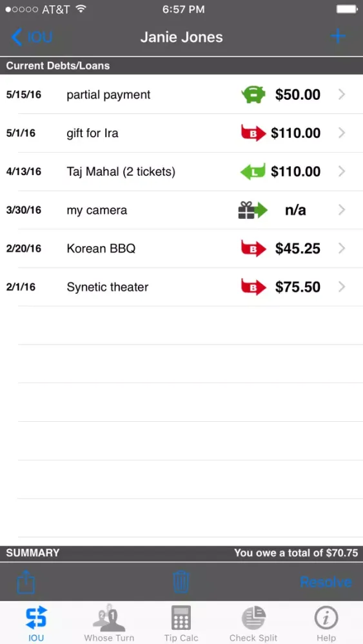This screenshot has height=644, width=363.
Task: Open Taj Mahal tickets detail chevron
Action: pyautogui.click(x=342, y=172)
